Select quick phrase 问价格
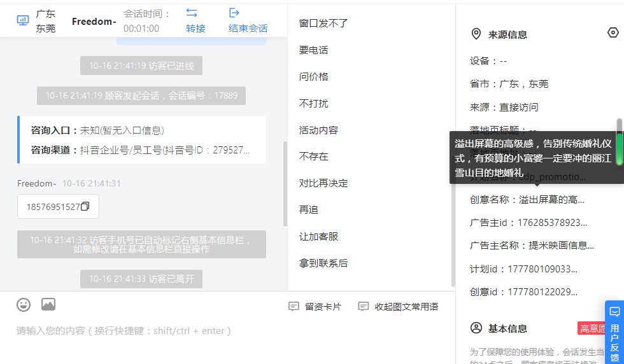 point(313,77)
